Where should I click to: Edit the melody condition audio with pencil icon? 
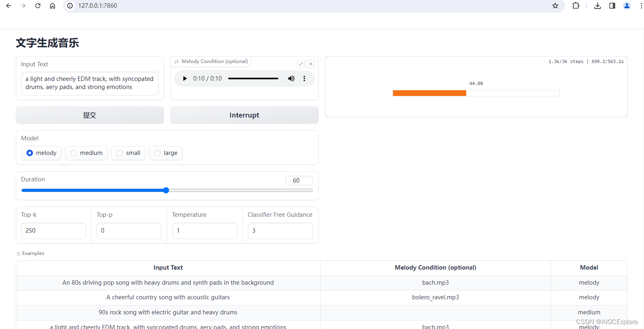(x=301, y=64)
